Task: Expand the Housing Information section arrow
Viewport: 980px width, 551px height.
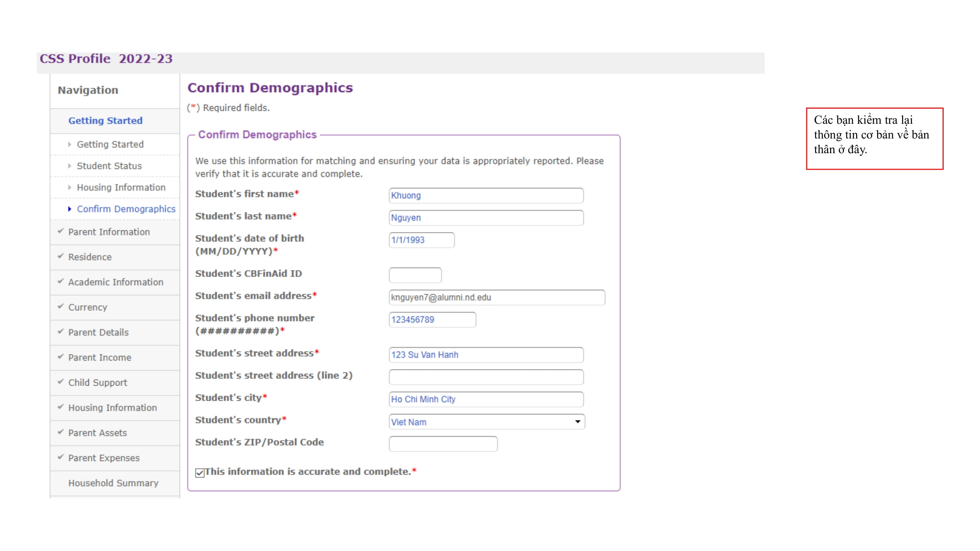Action: click(69, 187)
